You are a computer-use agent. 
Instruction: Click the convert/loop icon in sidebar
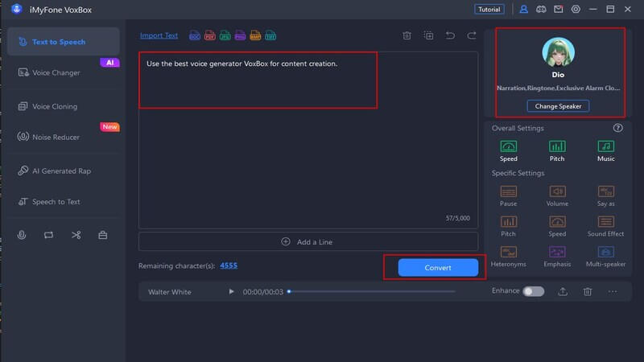point(48,235)
